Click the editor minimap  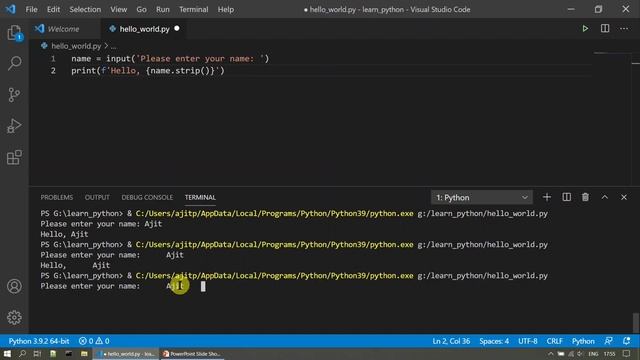(611, 53)
